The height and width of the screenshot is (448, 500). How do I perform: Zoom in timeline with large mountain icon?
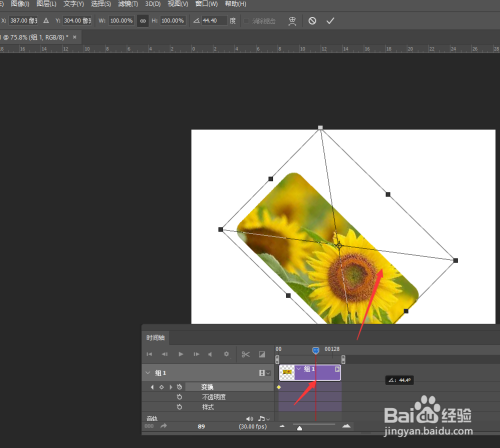346,426
